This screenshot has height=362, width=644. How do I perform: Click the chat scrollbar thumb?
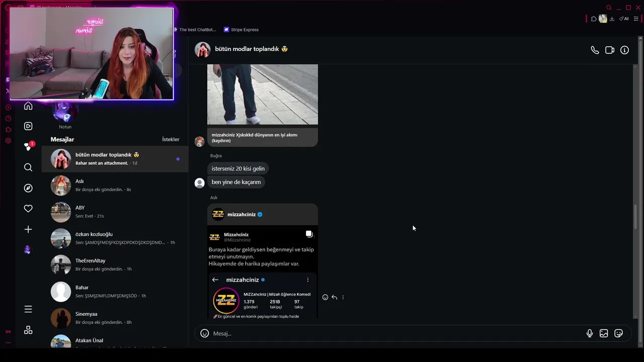[635, 216]
